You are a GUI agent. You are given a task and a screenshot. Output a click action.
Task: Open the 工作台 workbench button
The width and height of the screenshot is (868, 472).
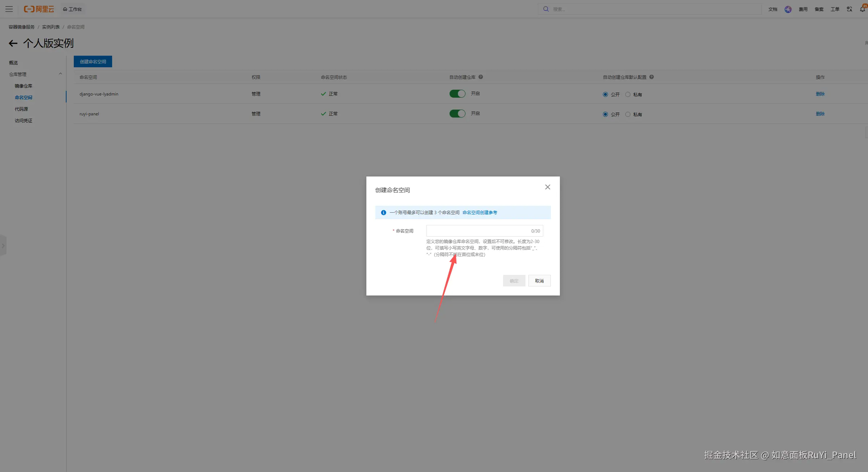[72, 9]
